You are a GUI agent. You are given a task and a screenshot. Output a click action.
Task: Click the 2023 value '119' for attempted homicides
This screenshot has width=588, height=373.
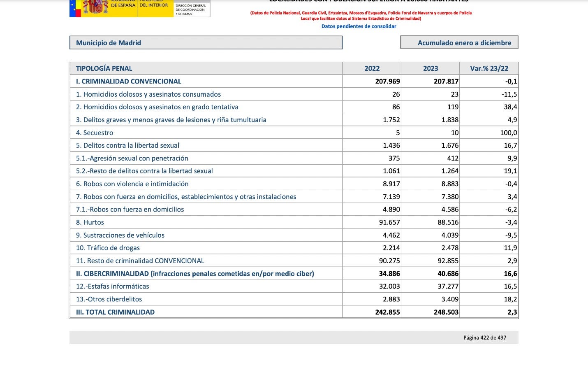pos(453,107)
